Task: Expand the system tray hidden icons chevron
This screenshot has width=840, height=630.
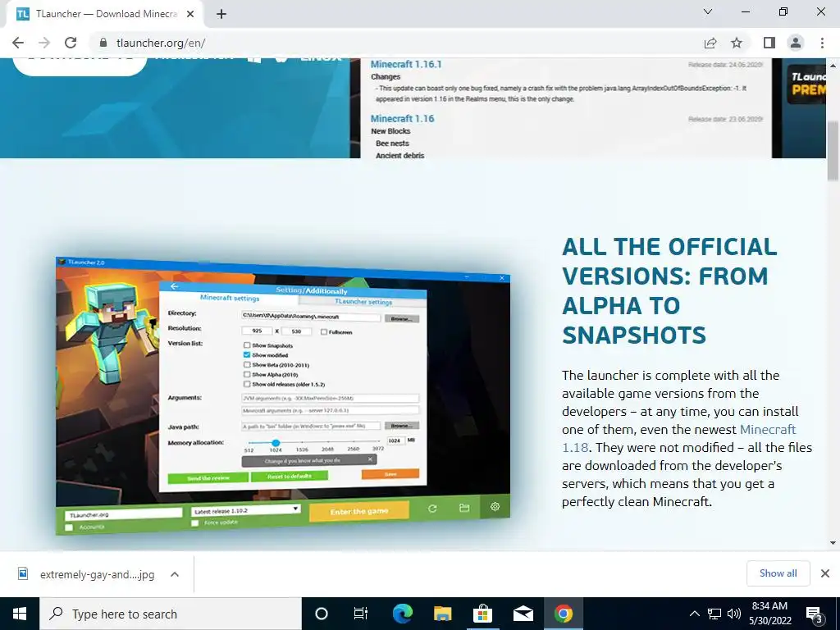Action: 694,614
